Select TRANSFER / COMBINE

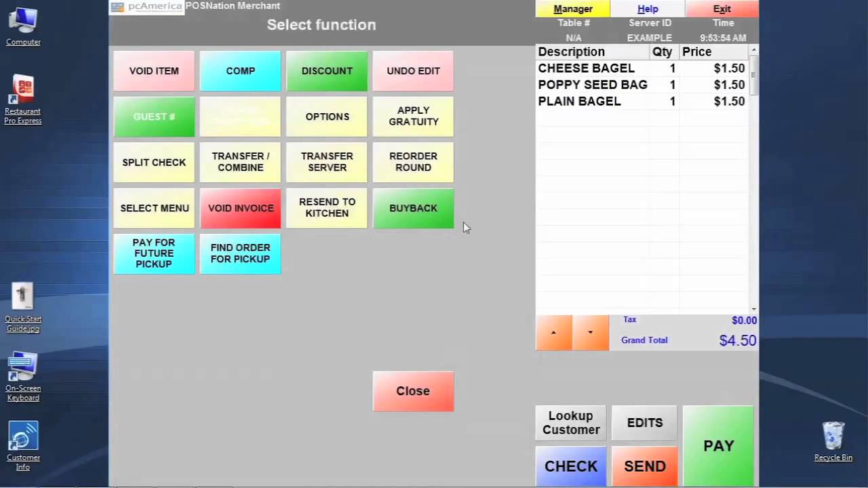point(240,163)
